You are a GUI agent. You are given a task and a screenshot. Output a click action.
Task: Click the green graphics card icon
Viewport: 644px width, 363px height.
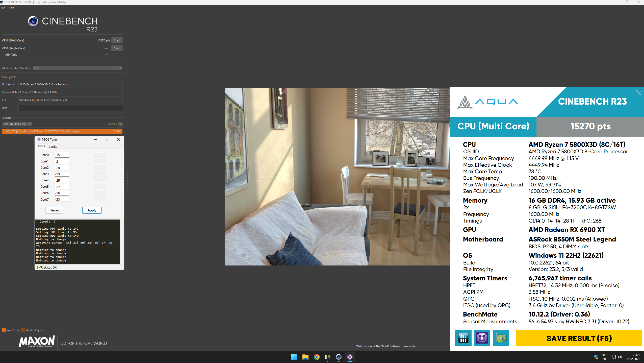(501, 338)
